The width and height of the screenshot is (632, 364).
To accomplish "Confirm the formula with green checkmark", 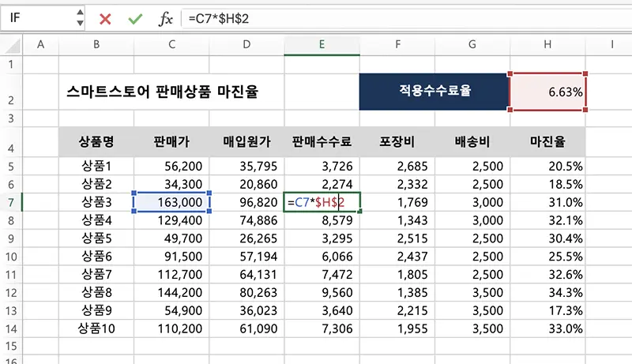I will click(x=135, y=18).
